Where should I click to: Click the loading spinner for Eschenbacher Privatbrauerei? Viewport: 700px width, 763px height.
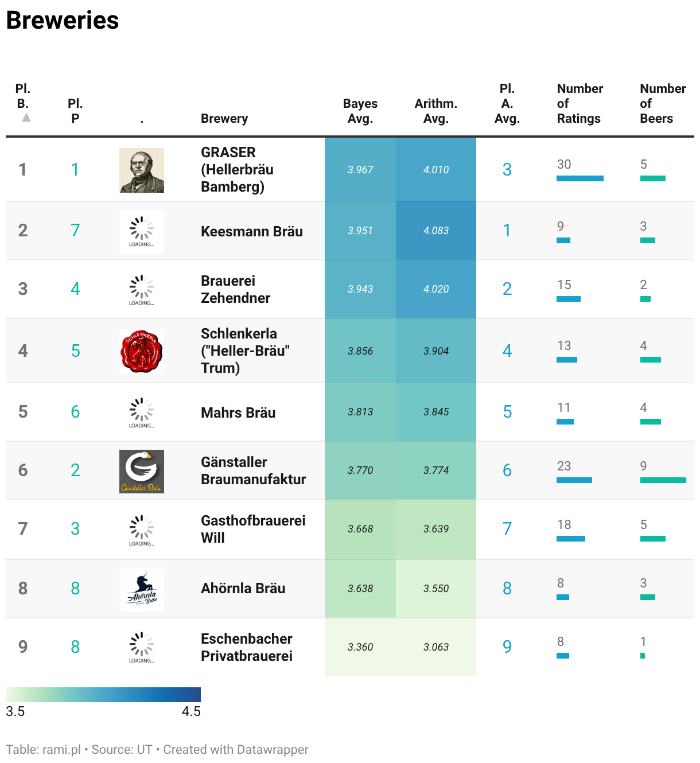pos(142,648)
